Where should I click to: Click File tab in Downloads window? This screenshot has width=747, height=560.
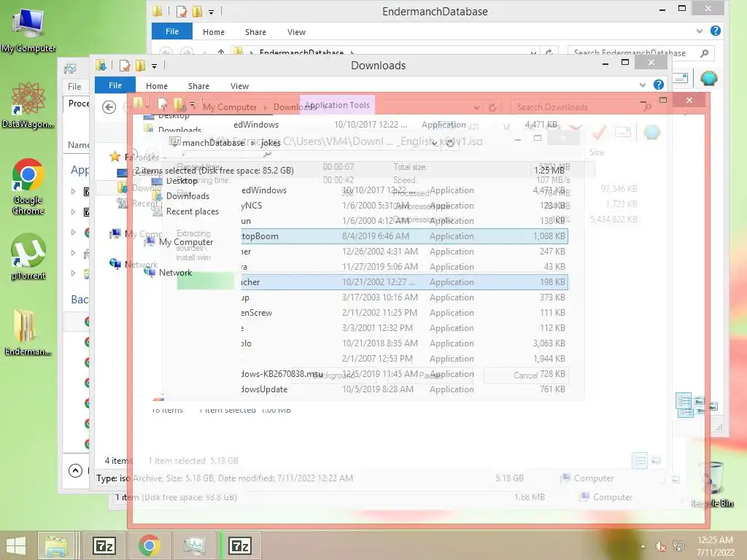115,85
